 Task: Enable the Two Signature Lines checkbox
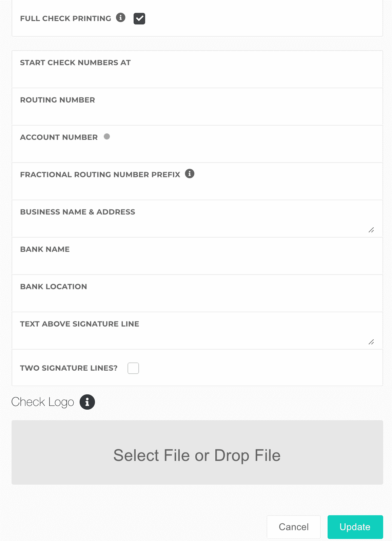coord(133,368)
